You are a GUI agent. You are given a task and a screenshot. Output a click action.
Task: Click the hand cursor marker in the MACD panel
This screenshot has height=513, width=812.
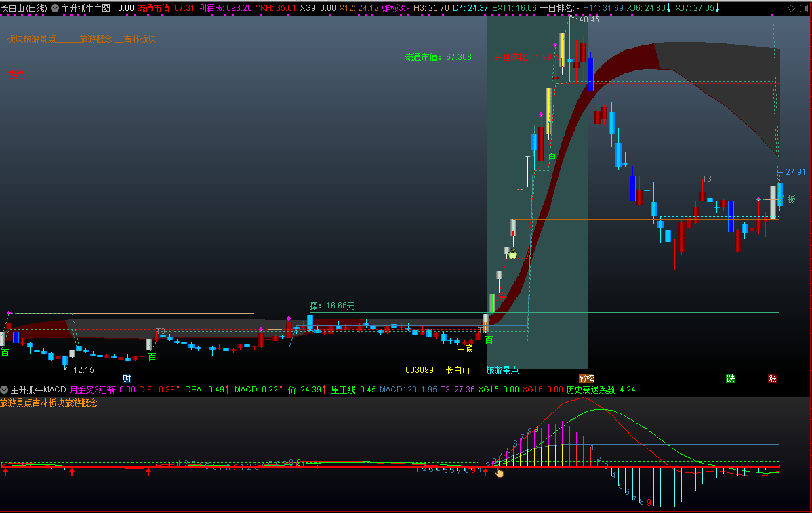(x=500, y=472)
